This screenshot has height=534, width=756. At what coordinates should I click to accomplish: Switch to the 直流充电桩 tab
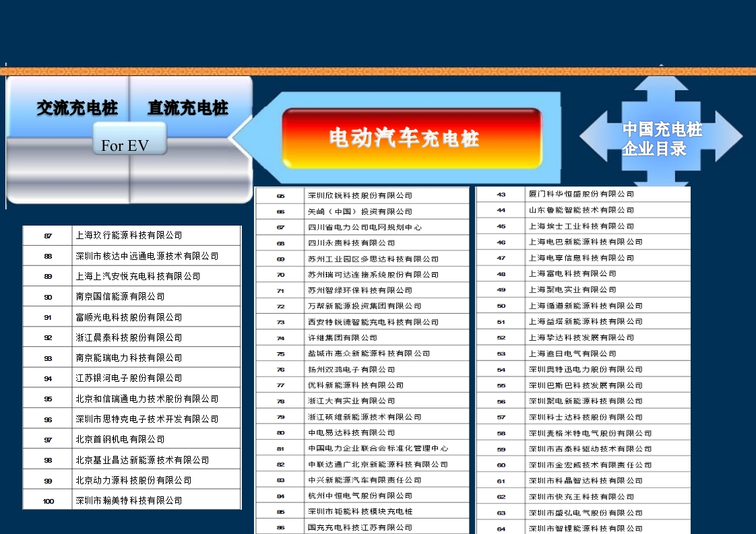187,106
